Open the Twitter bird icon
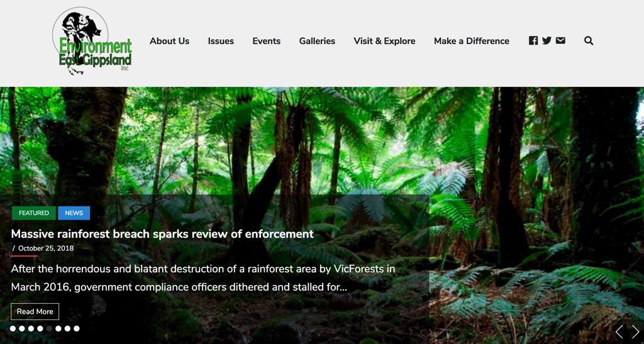 [547, 41]
